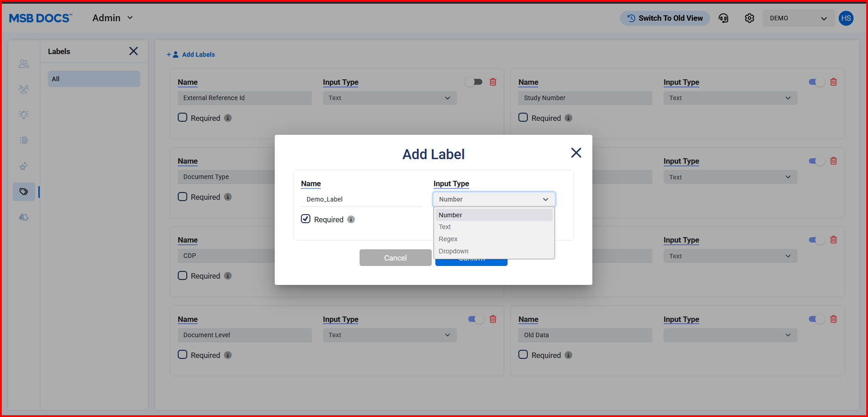Select Regex from the input type list
Viewport: 868px width, 417px height.
448,239
